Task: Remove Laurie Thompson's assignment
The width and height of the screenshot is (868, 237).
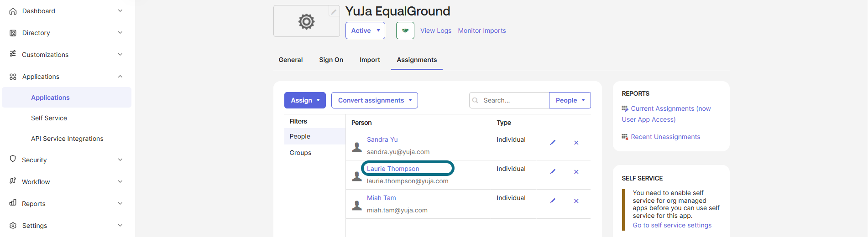Action: 576,172
